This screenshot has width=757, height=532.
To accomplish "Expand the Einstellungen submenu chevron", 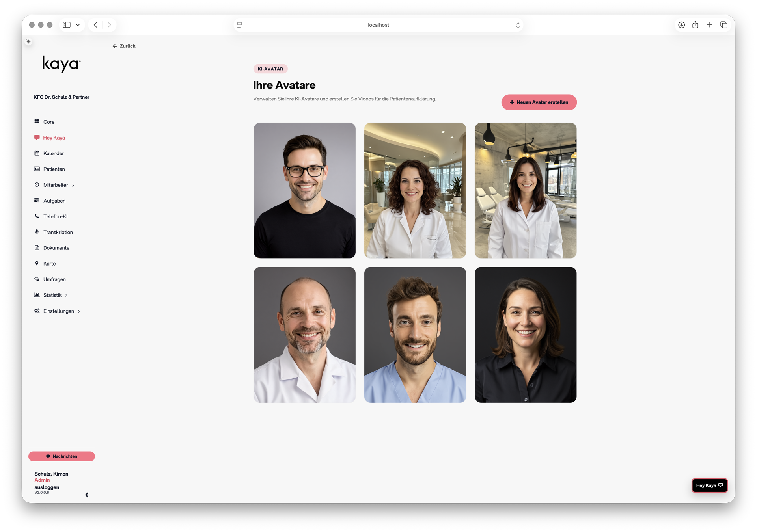I will click(x=79, y=311).
